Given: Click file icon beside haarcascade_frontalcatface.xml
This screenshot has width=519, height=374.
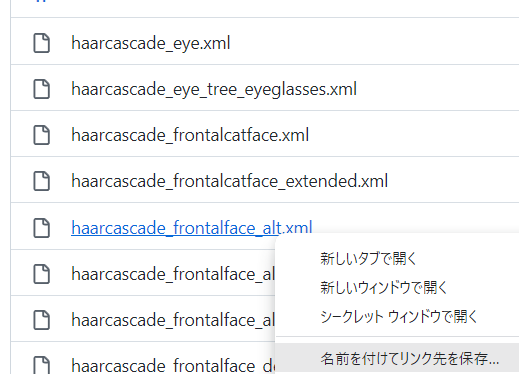Looking at the screenshot, I should [42, 135].
